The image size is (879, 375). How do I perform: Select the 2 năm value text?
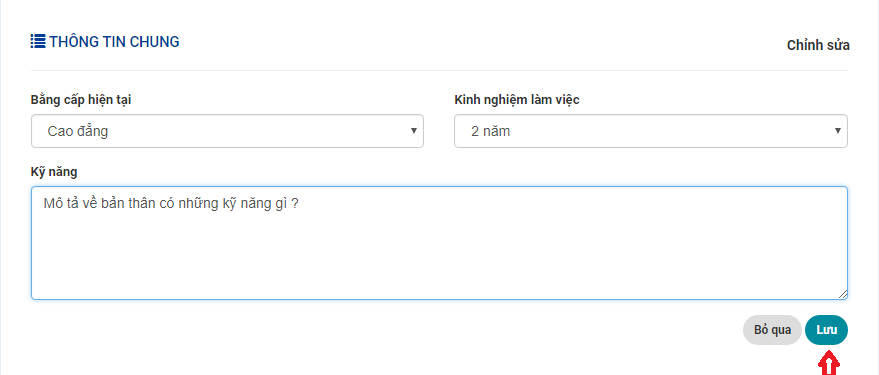point(491,132)
